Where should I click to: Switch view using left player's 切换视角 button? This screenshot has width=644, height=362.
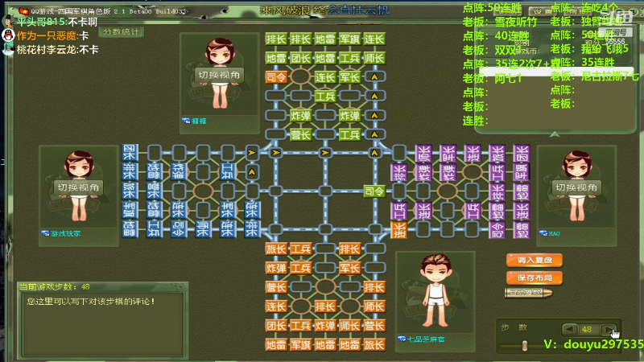point(78,187)
